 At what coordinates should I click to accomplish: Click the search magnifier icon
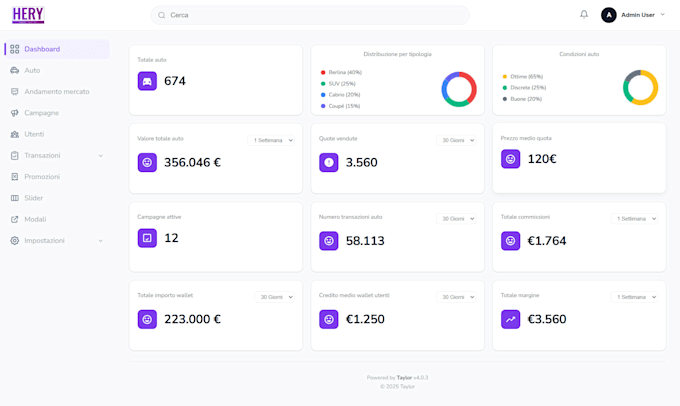tap(161, 15)
